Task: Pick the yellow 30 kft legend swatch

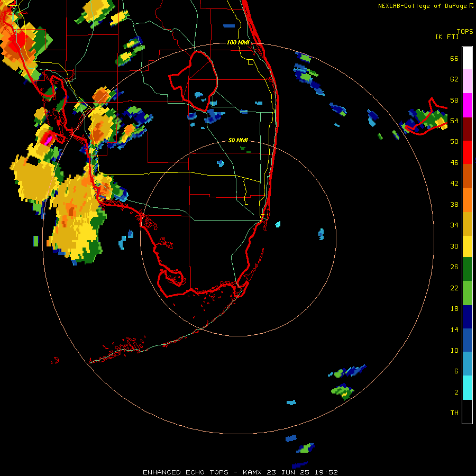Action: (x=467, y=246)
